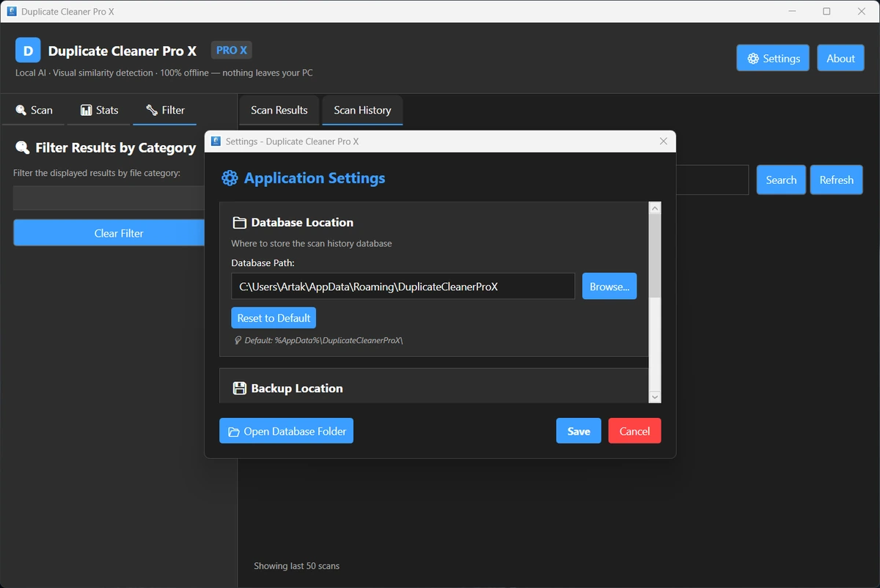
Task: Click the scan history search field
Action: 711,180
